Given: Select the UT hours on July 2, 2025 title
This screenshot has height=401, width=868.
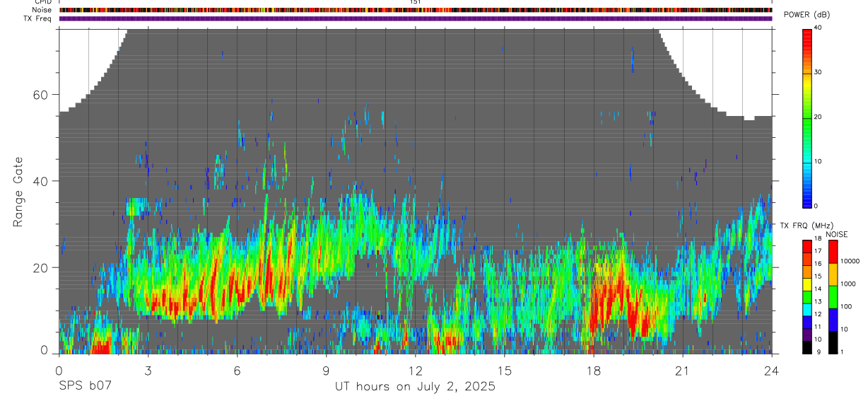Looking at the screenshot, I should coord(415,387).
